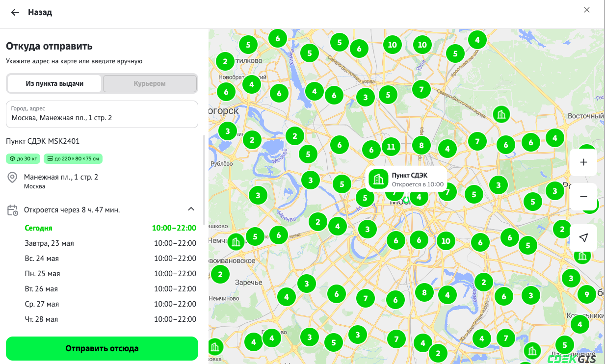Click the 'Пункт СДЭК' map popup
The height and width of the screenshot is (364, 605).
tap(406, 180)
